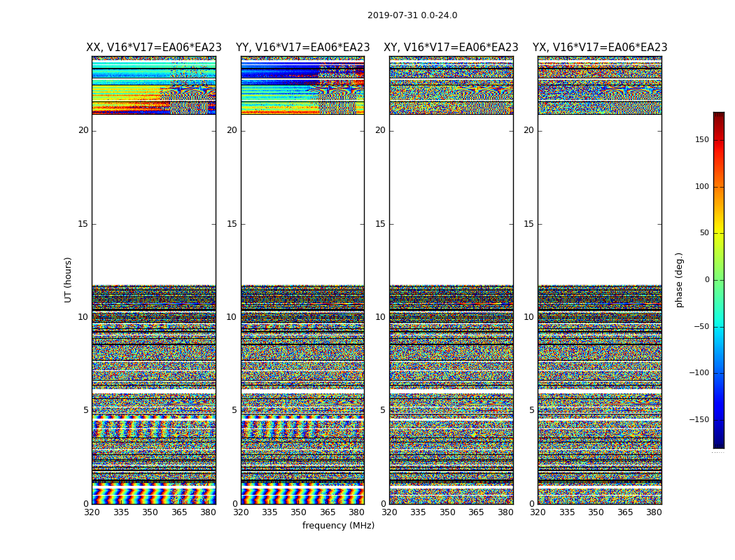Click the YX, V16*V17=EA06*EA23 panel title
This screenshot has width=735, height=560.
tap(600, 48)
